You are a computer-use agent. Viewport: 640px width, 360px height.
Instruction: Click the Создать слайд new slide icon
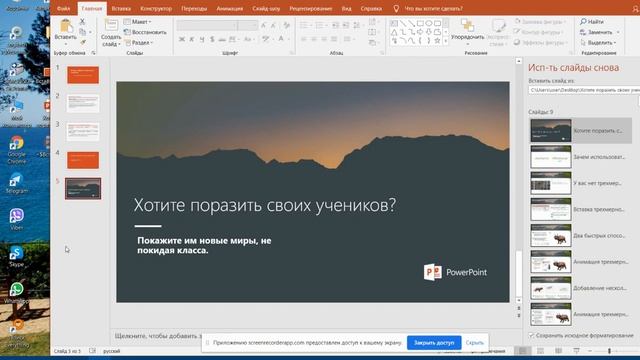pos(111,25)
